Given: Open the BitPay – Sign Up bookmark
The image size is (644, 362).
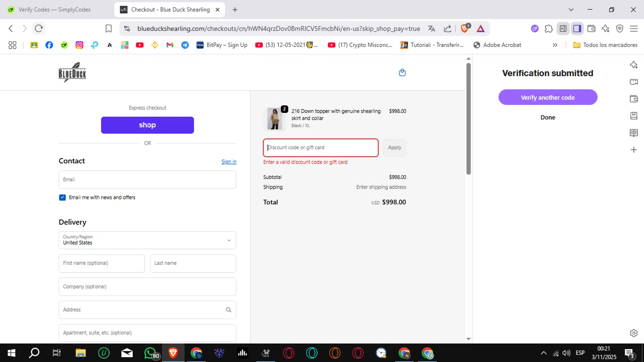Looking at the screenshot, I should click(222, 45).
